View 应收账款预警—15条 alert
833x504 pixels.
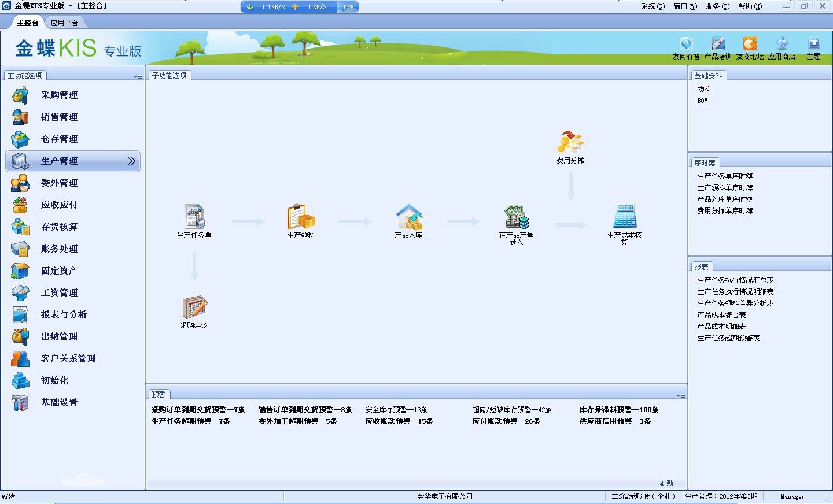pos(399,421)
